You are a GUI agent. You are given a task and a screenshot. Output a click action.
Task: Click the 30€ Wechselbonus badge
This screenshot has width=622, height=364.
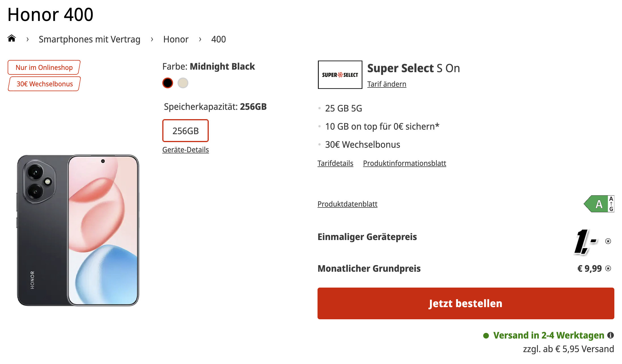tap(44, 84)
